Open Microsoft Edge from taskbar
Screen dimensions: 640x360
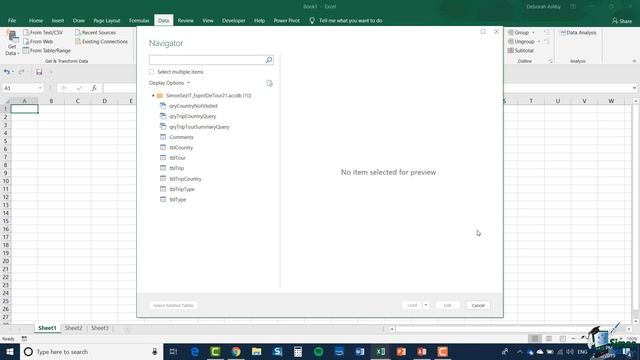click(195, 351)
